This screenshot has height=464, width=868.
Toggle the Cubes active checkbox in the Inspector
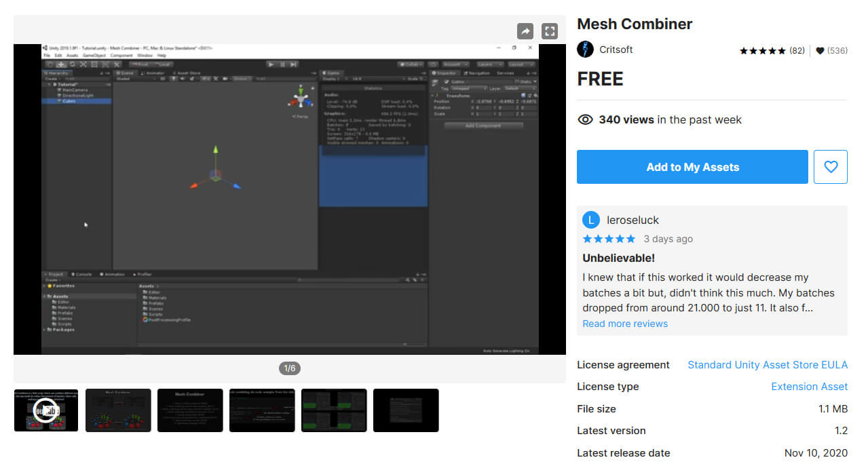[445, 81]
